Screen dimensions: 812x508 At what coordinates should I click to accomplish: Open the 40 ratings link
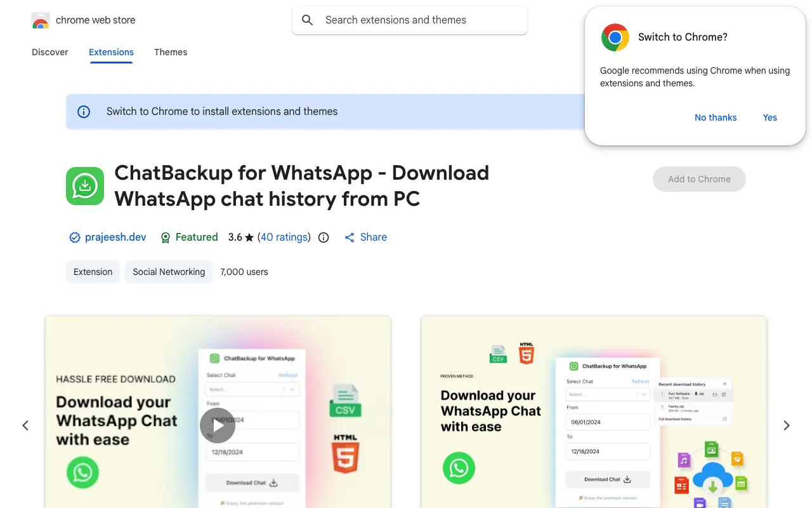[284, 237]
